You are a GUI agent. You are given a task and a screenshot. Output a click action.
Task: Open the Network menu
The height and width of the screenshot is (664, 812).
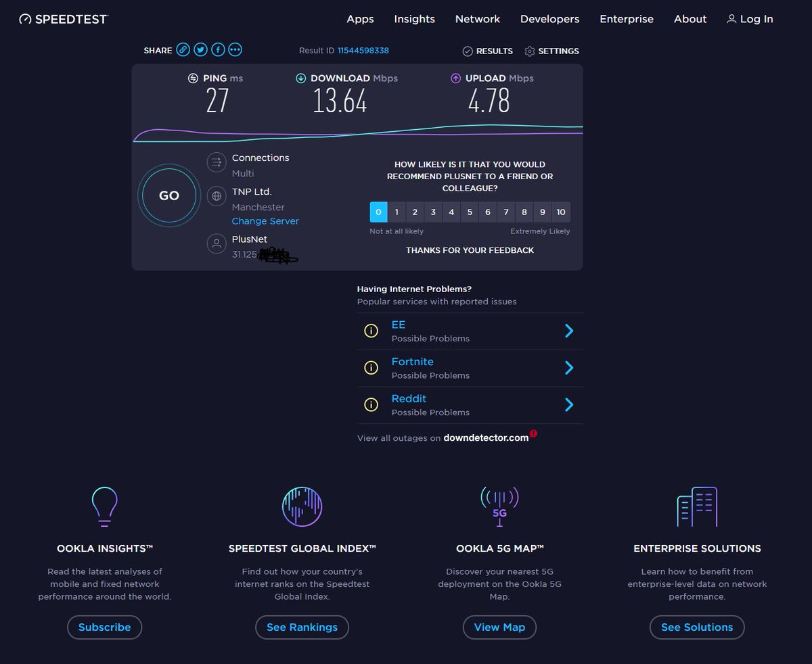(478, 19)
